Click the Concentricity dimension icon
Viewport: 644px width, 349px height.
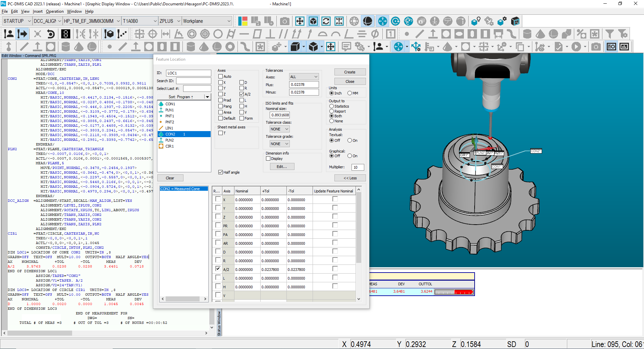click(192, 34)
